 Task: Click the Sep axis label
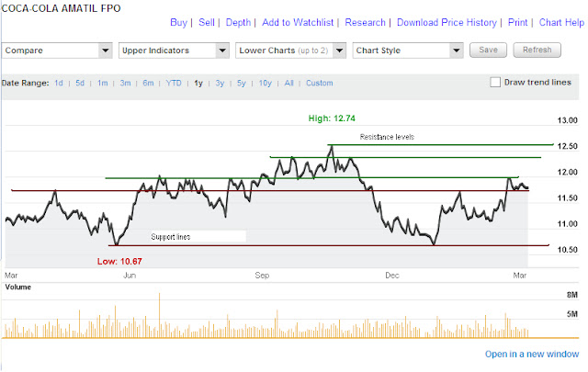262,276
